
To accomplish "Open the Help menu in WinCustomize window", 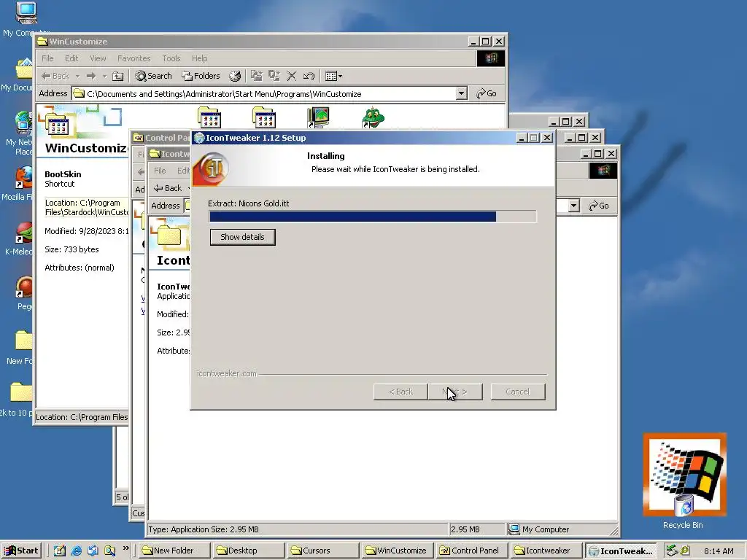I will point(200,58).
